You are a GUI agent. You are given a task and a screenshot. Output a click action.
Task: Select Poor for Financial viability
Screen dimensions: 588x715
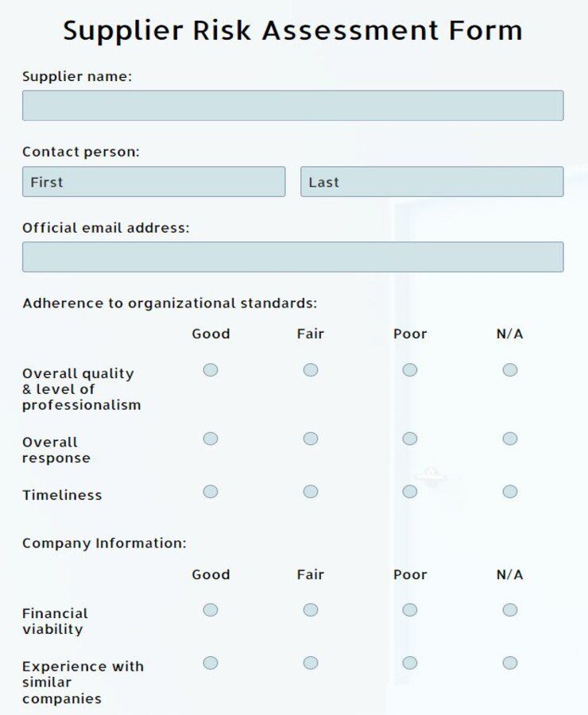[x=409, y=609]
